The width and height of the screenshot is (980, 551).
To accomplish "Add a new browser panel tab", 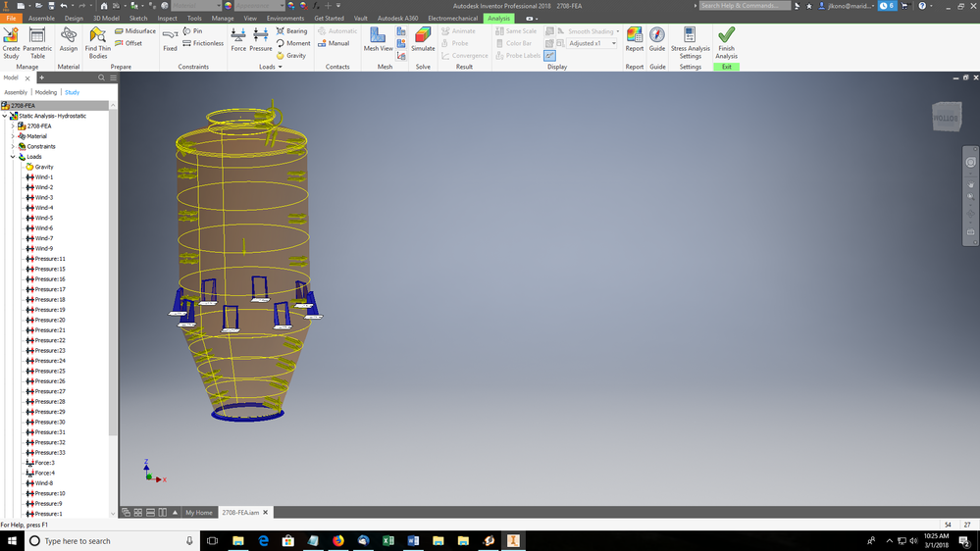I will pyautogui.click(x=41, y=77).
